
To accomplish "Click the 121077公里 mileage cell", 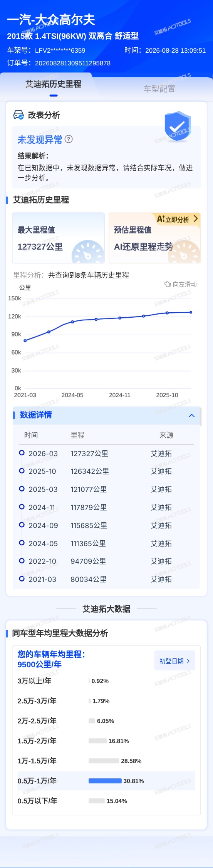I will click(89, 490).
